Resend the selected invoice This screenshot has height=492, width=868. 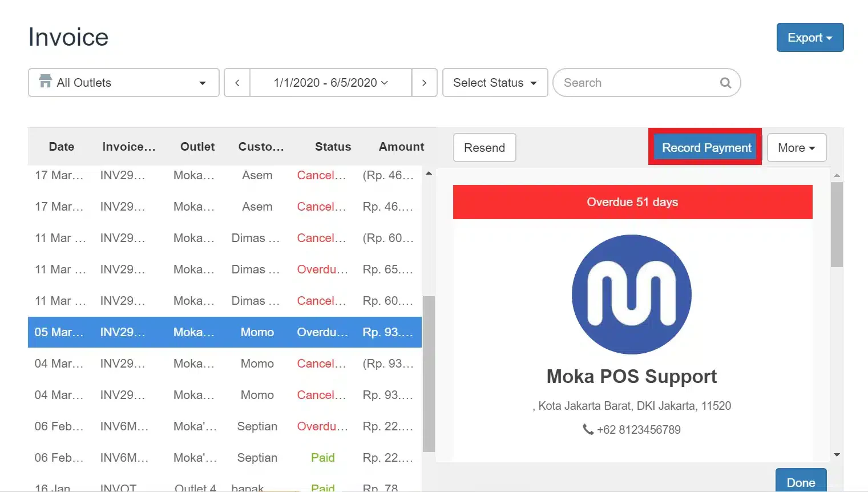click(485, 148)
